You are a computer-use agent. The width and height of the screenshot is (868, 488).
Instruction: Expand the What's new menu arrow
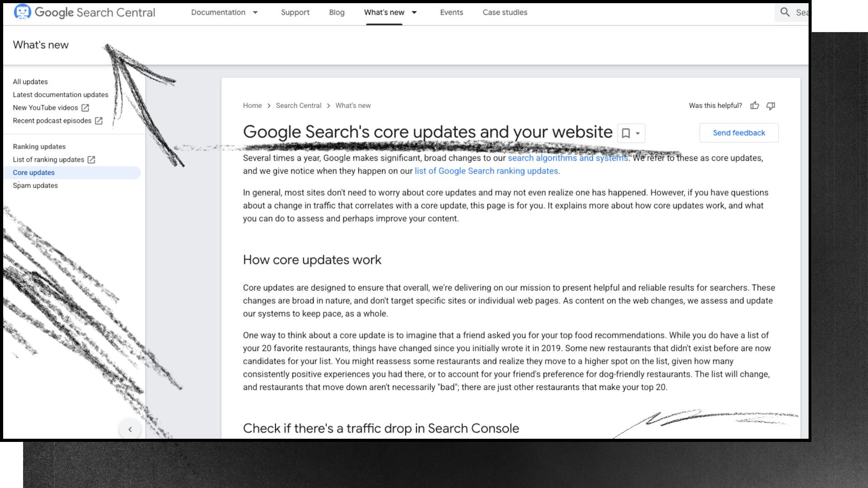point(414,12)
